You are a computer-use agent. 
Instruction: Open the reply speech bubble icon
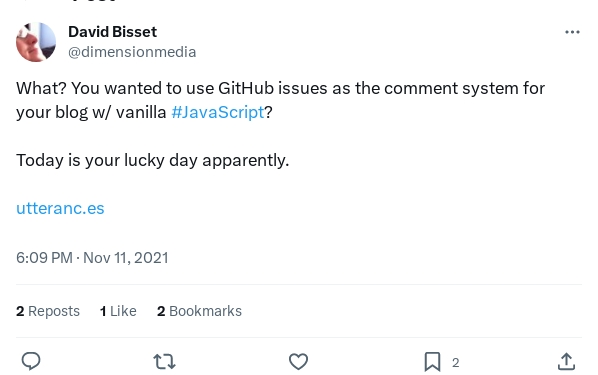click(x=31, y=361)
